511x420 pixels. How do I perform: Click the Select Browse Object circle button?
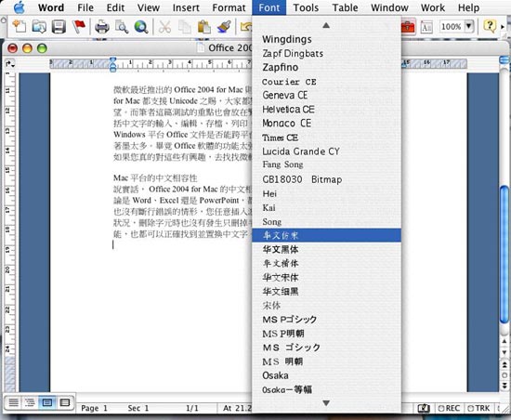coord(504,375)
